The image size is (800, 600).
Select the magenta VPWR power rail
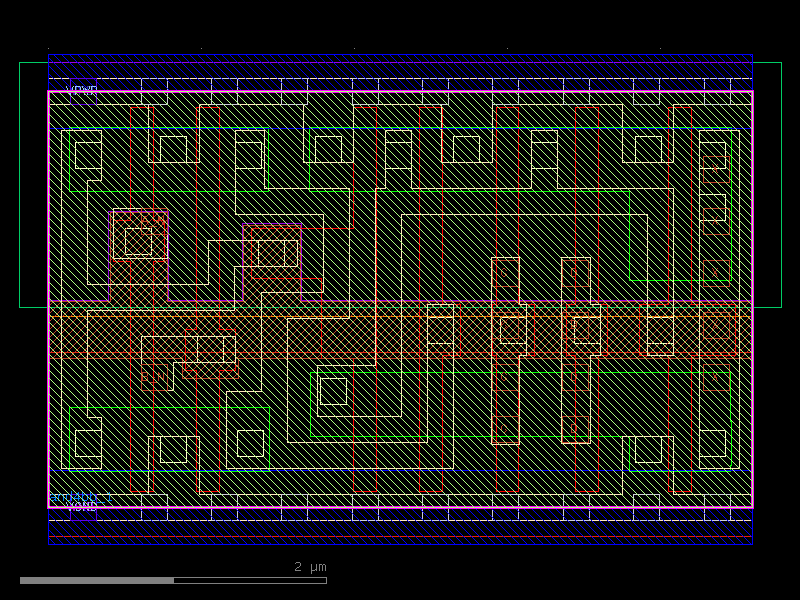pos(400,92)
